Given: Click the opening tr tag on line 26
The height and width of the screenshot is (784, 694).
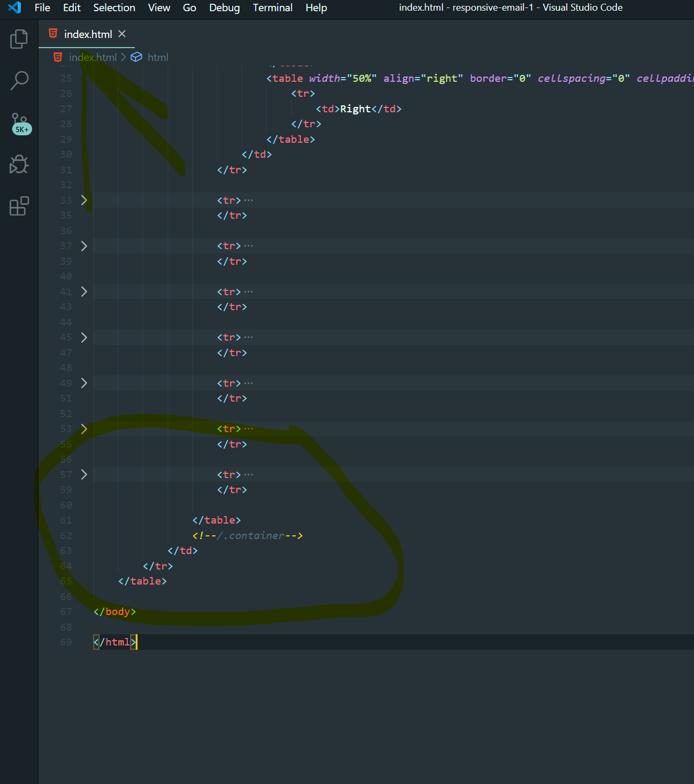Looking at the screenshot, I should [x=303, y=93].
